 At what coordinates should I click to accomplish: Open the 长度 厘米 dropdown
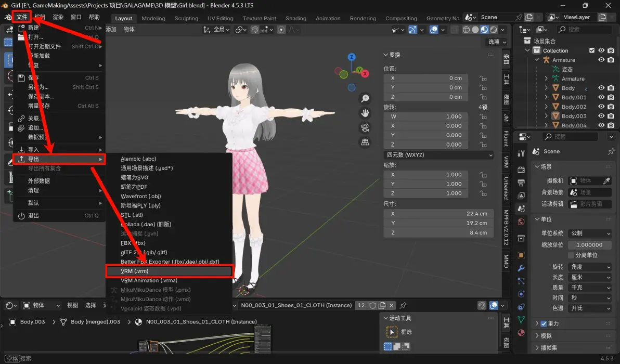pyautogui.click(x=590, y=277)
